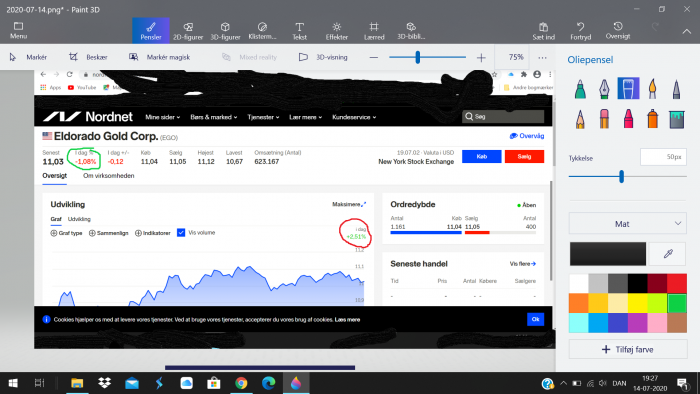This screenshot has height=394, width=700.
Task: Open the eyedropper color picker
Action: point(668,254)
